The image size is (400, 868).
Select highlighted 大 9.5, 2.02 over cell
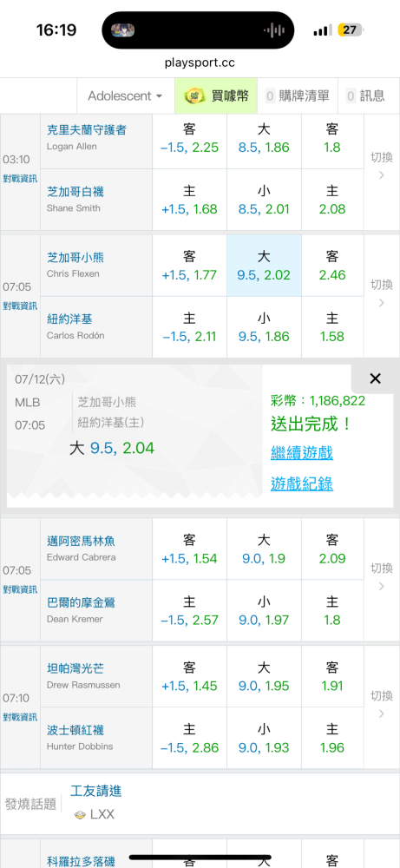(x=264, y=266)
